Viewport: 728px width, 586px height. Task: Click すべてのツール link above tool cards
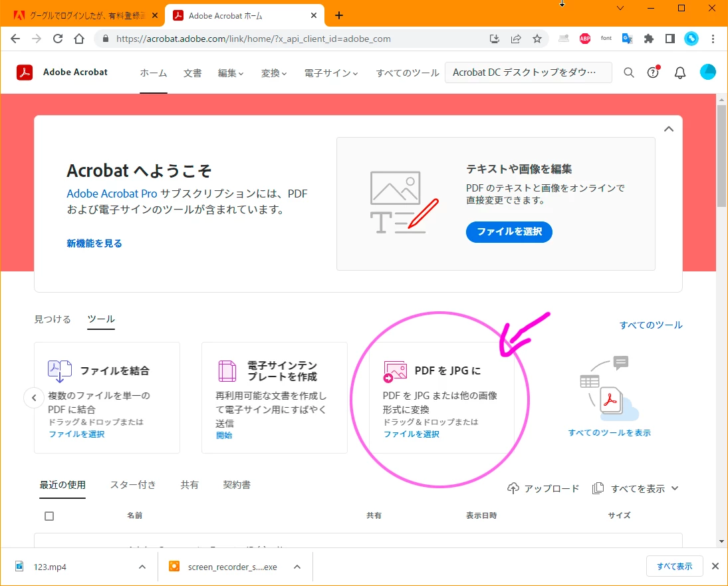pyautogui.click(x=651, y=325)
